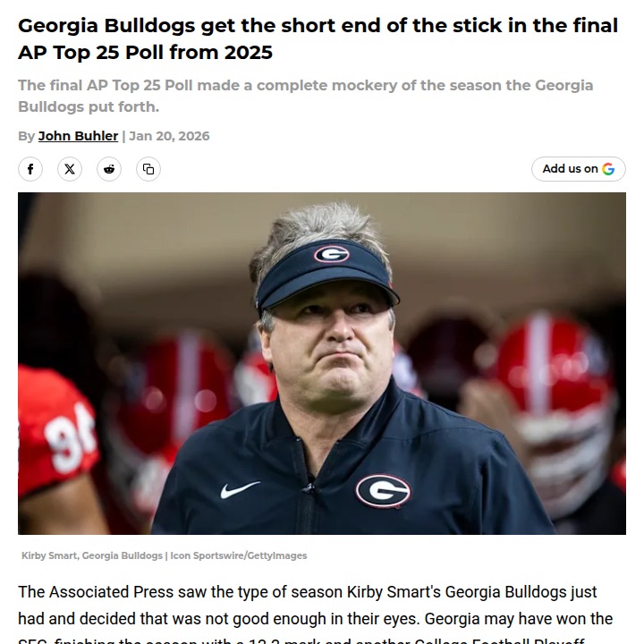Click the gray article subheading
Viewport: 644px width, 644px height.
pos(305,96)
